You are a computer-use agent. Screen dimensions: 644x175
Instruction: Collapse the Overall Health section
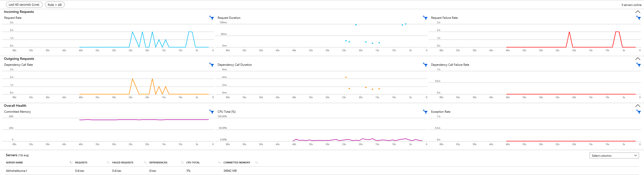coord(638,106)
